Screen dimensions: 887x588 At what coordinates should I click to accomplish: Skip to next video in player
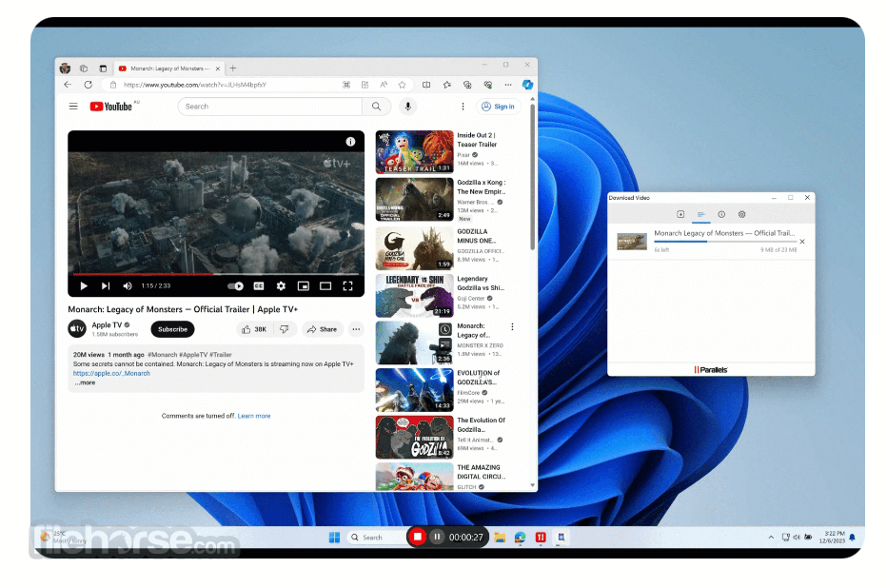[x=106, y=286]
